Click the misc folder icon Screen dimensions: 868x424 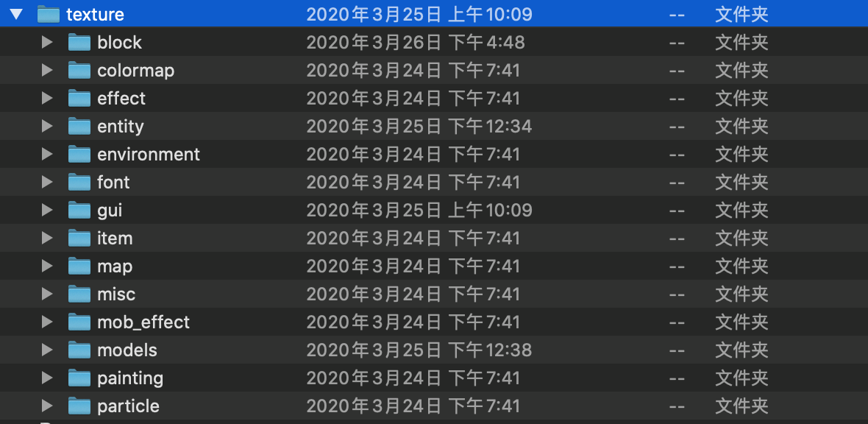tap(79, 294)
